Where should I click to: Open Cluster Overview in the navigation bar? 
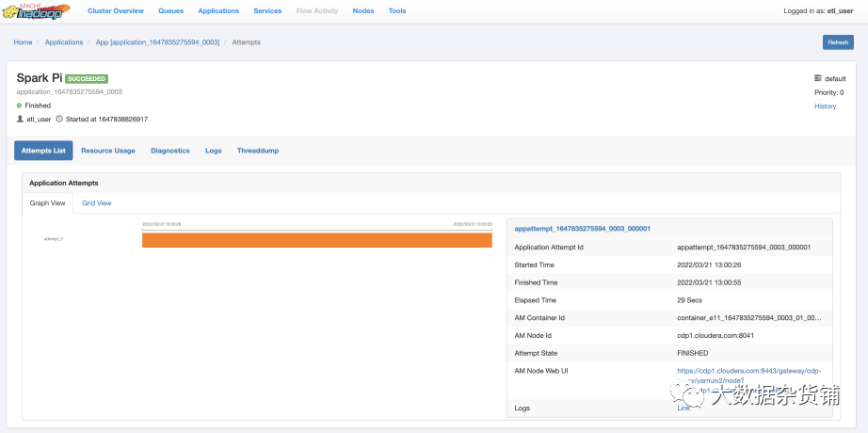tap(116, 11)
